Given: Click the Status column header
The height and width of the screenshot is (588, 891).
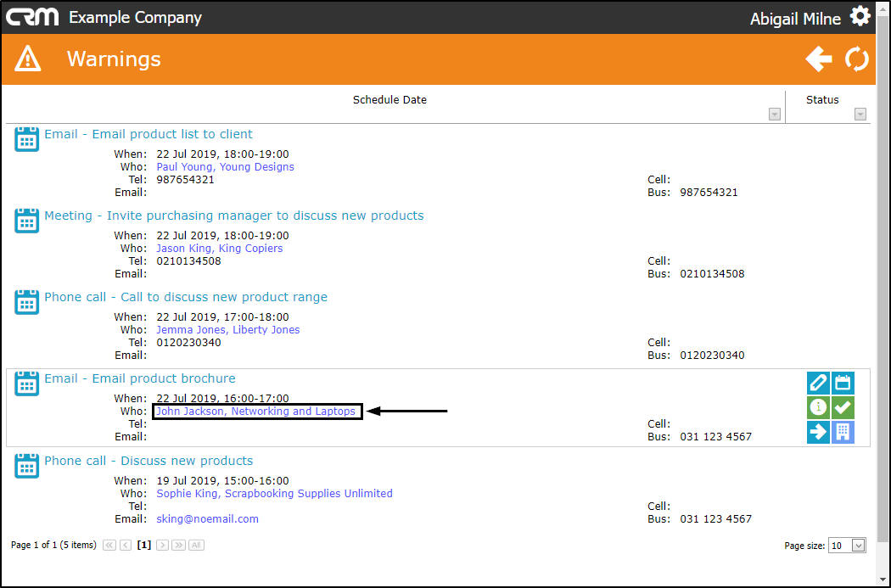Looking at the screenshot, I should [x=822, y=100].
